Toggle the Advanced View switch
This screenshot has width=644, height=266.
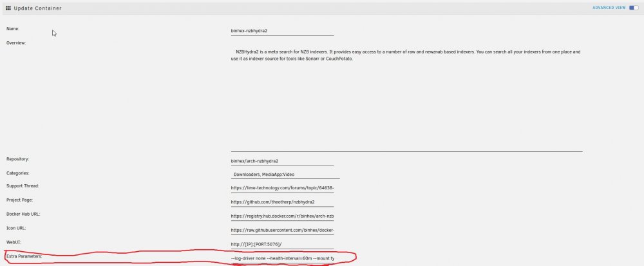(x=634, y=8)
